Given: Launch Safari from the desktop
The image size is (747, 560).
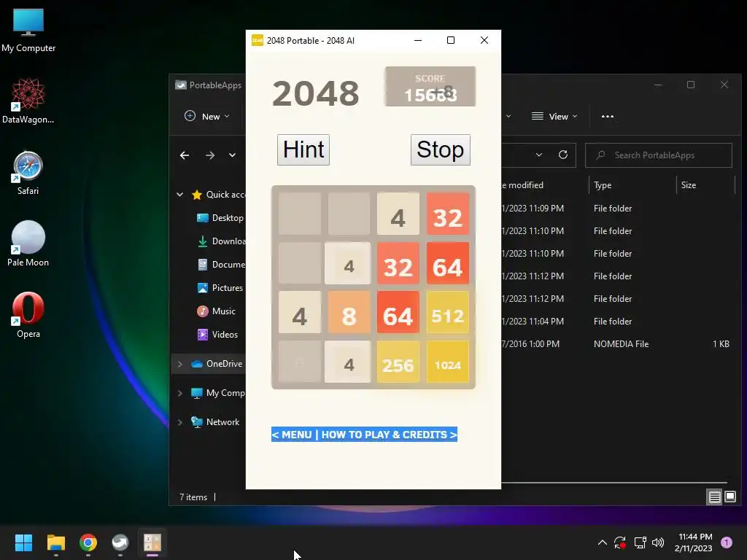Looking at the screenshot, I should pyautogui.click(x=28, y=173).
